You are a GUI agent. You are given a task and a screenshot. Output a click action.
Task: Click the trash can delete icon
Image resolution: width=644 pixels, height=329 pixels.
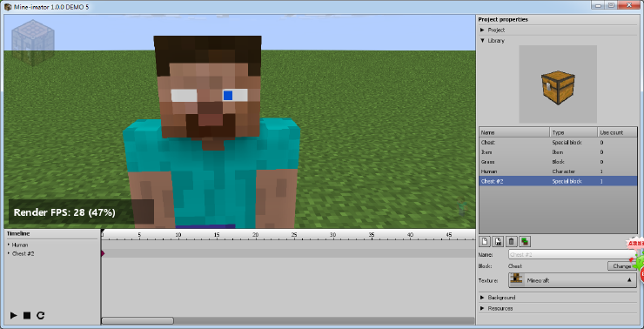[x=511, y=241]
